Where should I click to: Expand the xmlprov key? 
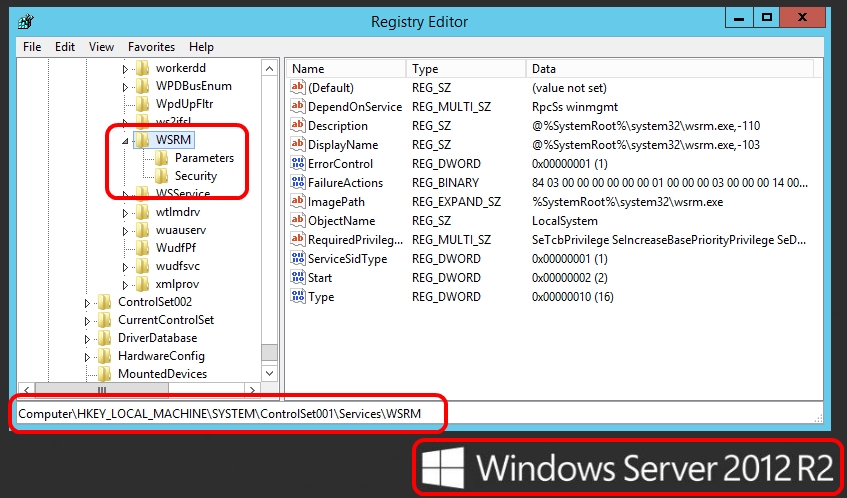point(125,285)
